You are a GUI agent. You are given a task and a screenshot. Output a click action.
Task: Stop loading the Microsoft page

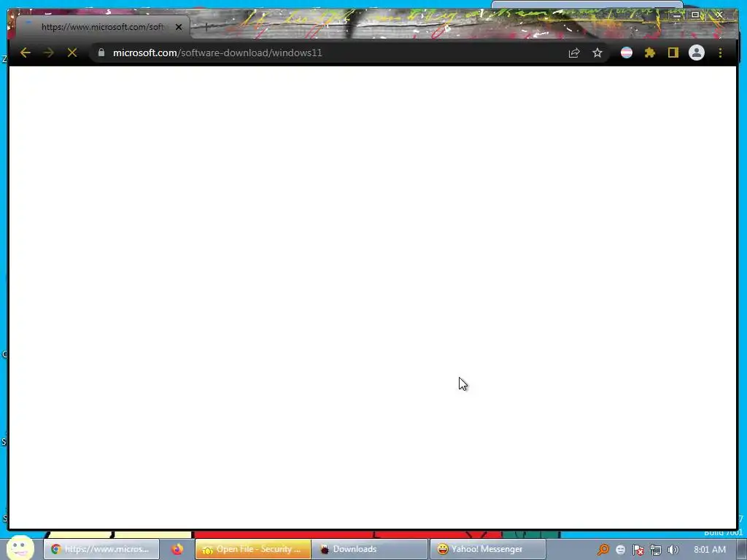(72, 52)
